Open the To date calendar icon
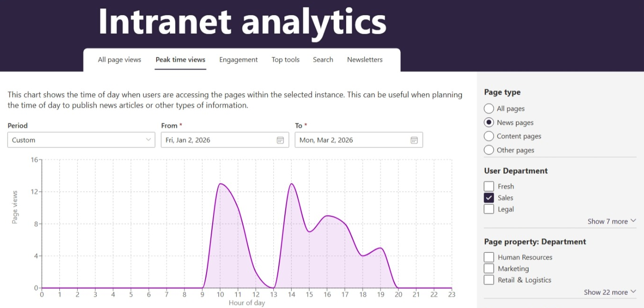Image resolution: width=644 pixels, height=308 pixels. click(x=414, y=140)
